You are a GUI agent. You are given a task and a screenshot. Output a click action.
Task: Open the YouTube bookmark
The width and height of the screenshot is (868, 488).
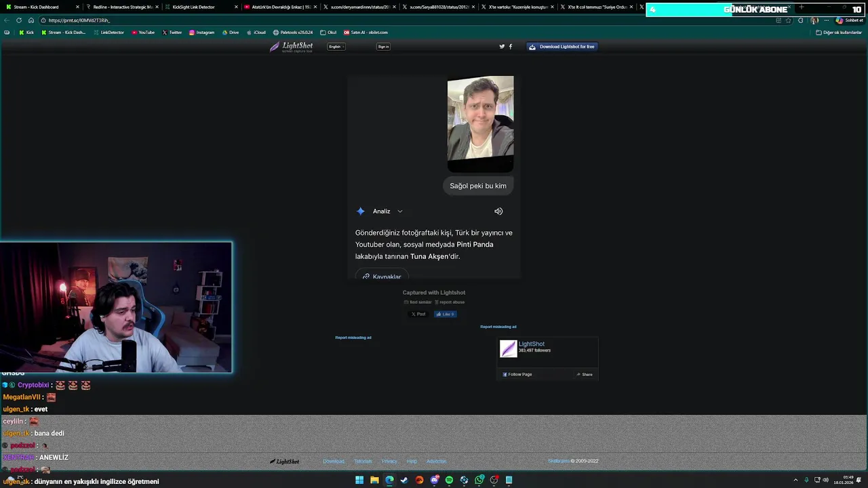tap(143, 33)
